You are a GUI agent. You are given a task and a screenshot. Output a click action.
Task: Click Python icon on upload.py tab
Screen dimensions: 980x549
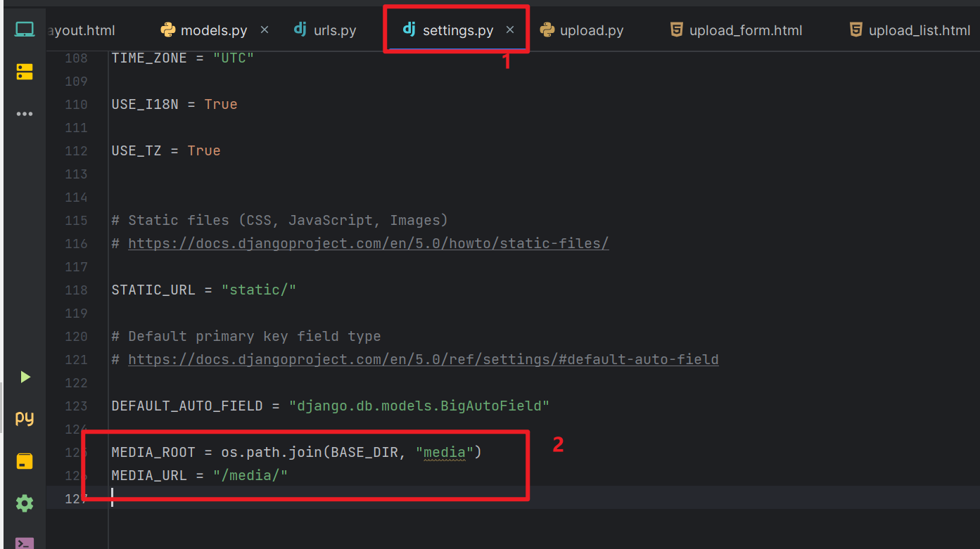(x=547, y=30)
